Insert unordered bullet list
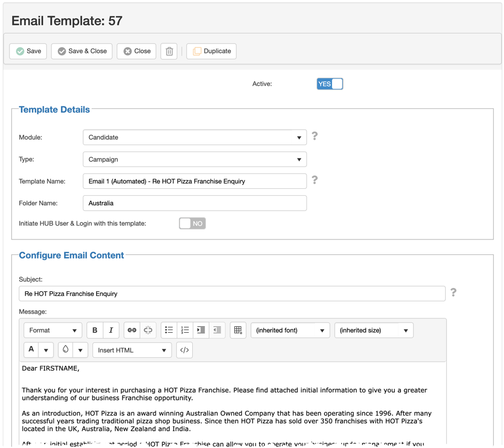The width and height of the screenshot is (504, 448). point(169,330)
